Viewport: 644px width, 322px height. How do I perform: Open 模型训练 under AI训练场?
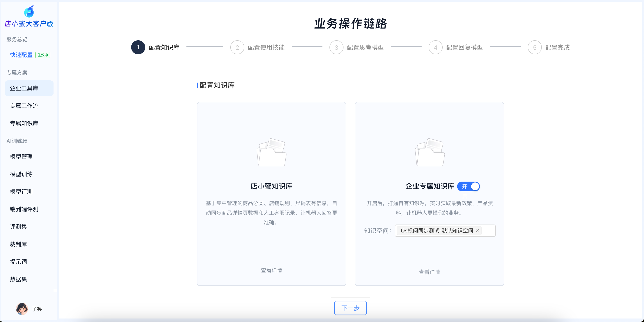coord(21,174)
